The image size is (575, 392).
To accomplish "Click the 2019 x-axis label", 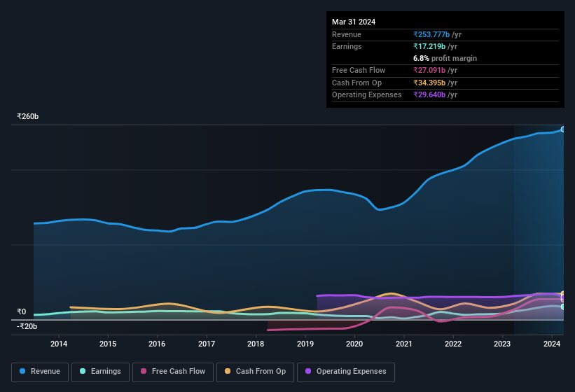I will click(x=305, y=344).
